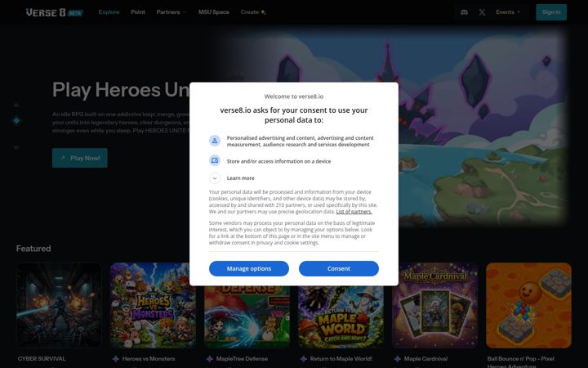Click the Featured section heading
588x368 pixels.
33,249
